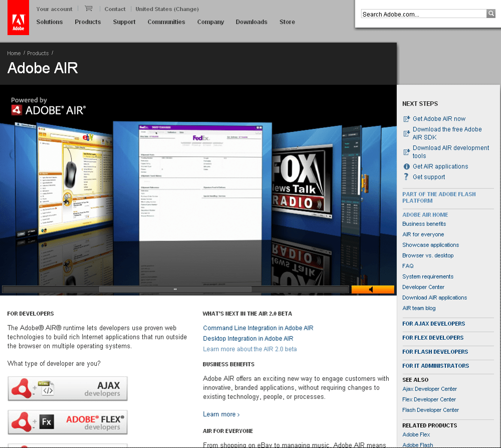Open the Business benefits sidebar link
Screen dimensions: 501x448
[424, 223]
